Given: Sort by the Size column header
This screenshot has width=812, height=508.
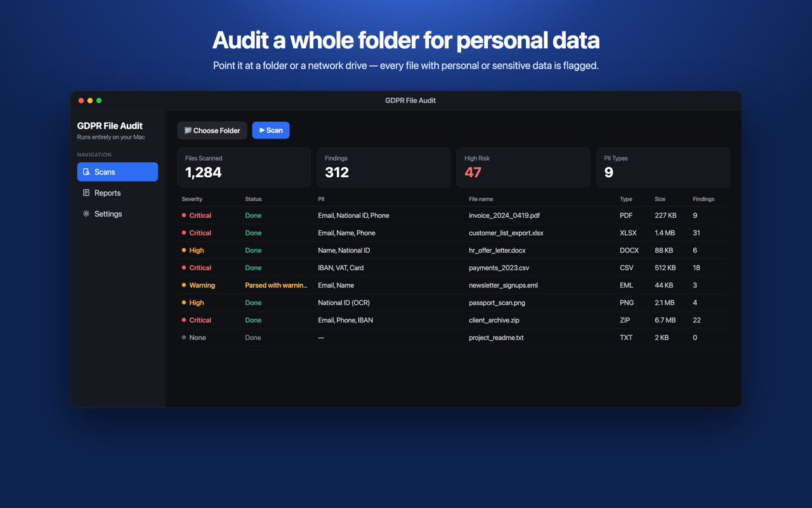Looking at the screenshot, I should coord(660,199).
